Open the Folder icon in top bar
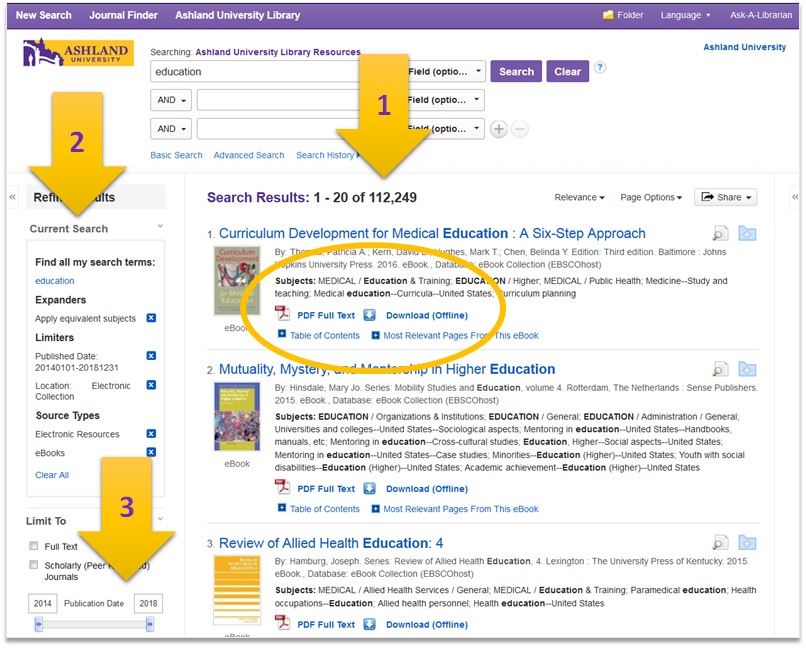Viewport: 806px width, 648px height. click(609, 15)
